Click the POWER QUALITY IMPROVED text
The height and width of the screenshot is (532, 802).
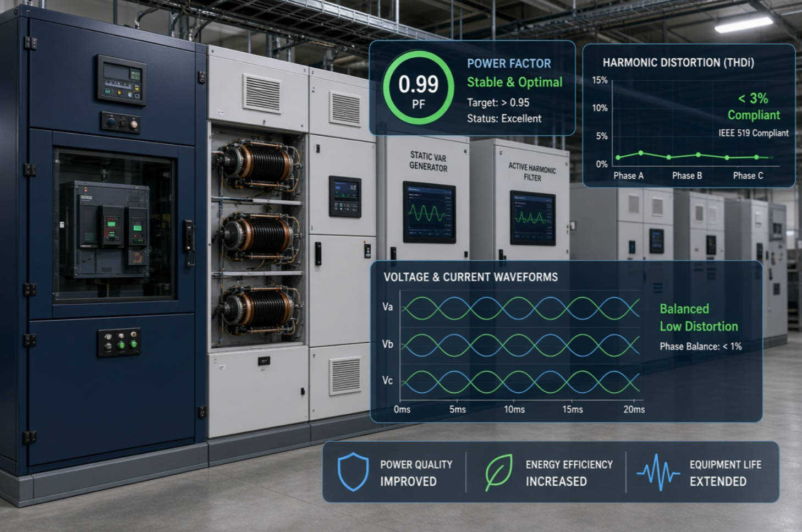[x=416, y=473]
